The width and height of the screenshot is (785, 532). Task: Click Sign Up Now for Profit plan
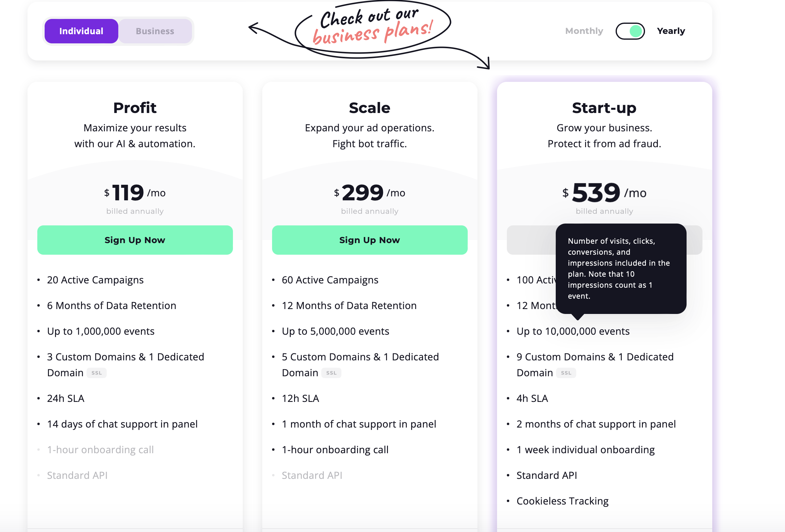point(135,240)
